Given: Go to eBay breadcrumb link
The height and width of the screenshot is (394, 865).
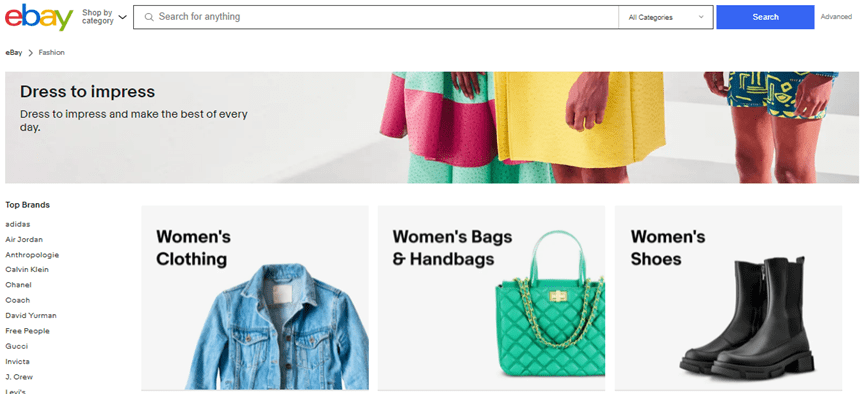Looking at the screenshot, I should tap(14, 52).
